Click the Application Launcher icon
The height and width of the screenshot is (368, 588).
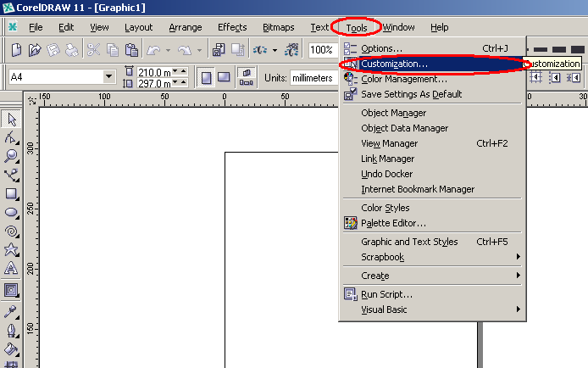point(260,49)
